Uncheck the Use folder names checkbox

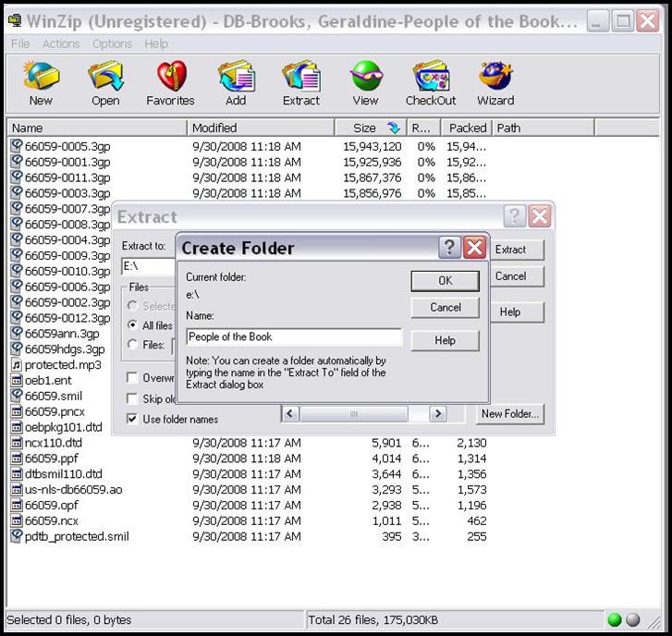pyautogui.click(x=132, y=419)
